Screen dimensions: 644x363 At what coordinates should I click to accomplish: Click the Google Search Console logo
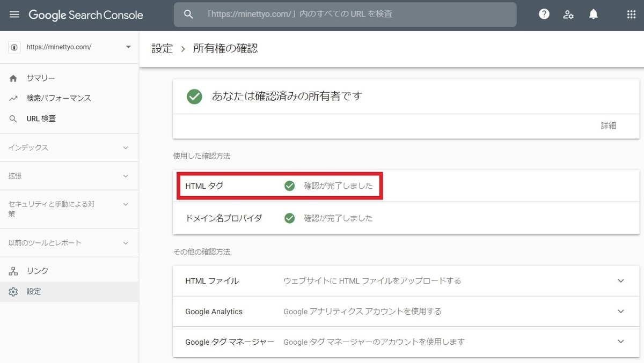tap(86, 15)
